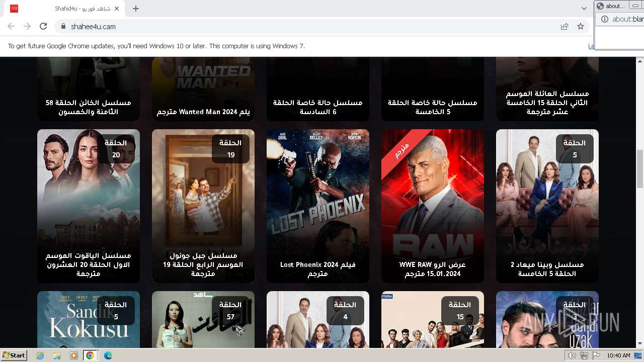Open the Sandik Kokusu episode 5 poster
Screen dimensions: 644x362
coord(89,320)
